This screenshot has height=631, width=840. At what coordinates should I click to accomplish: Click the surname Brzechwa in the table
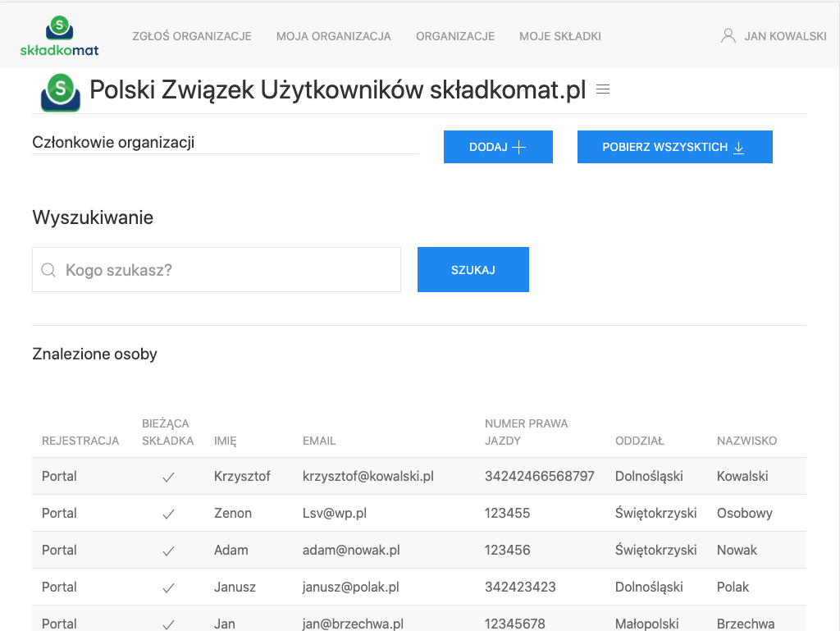746,624
